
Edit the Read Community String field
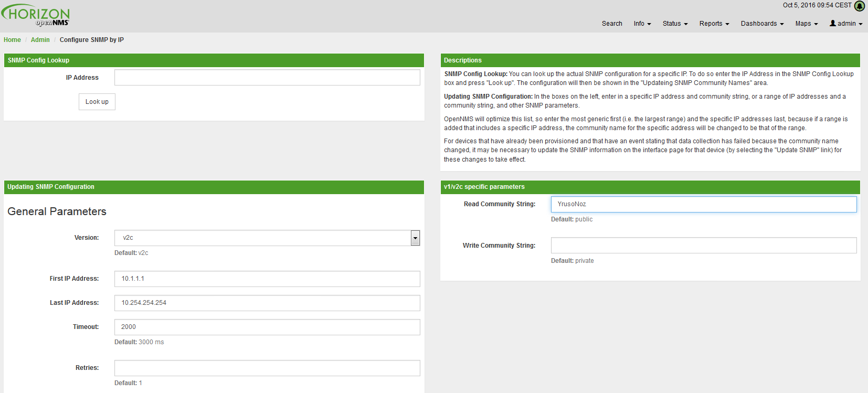703,204
